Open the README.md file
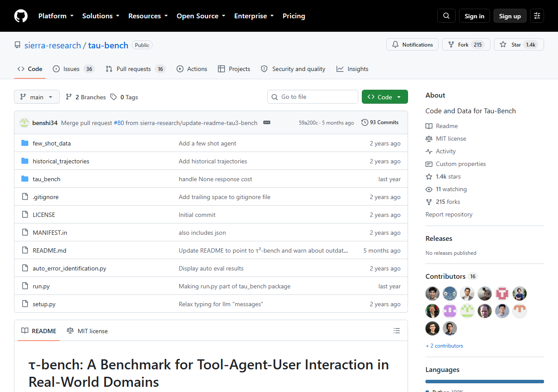 tap(50, 250)
